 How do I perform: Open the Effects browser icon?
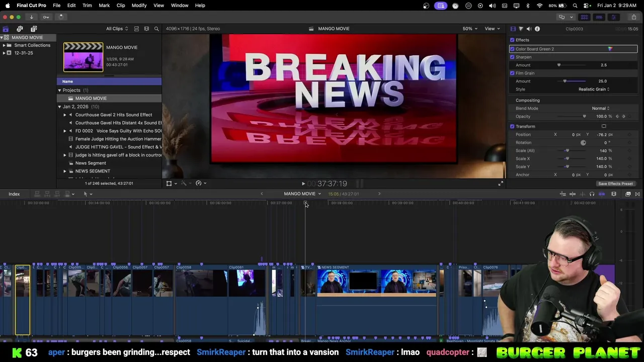point(628,194)
